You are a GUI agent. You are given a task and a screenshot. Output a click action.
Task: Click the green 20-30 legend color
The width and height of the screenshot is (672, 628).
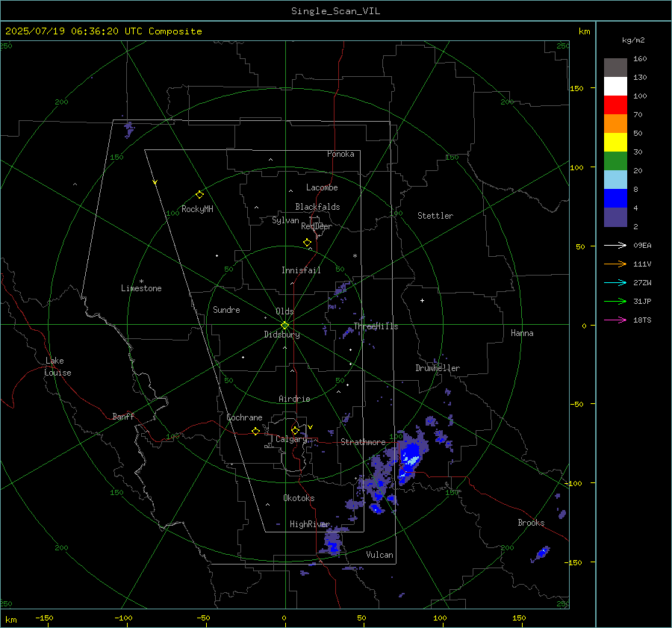pyautogui.click(x=615, y=161)
